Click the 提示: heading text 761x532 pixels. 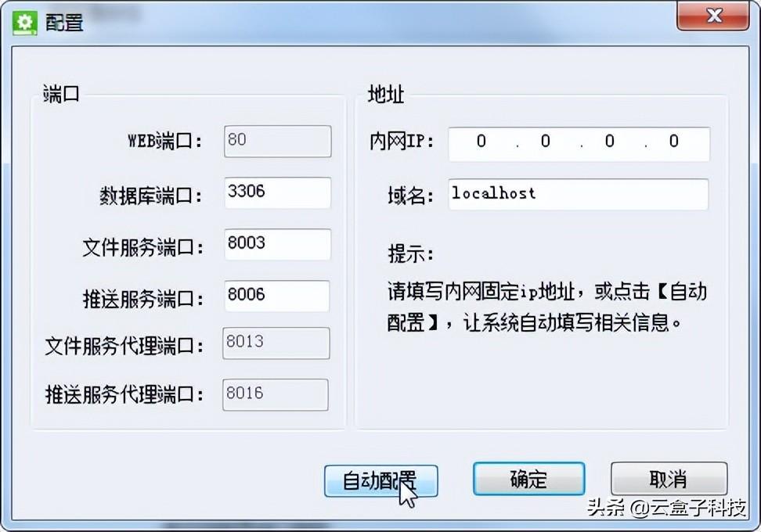point(410,253)
